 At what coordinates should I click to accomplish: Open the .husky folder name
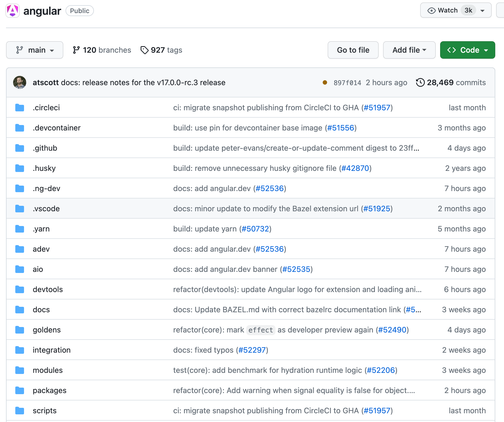[x=44, y=168]
